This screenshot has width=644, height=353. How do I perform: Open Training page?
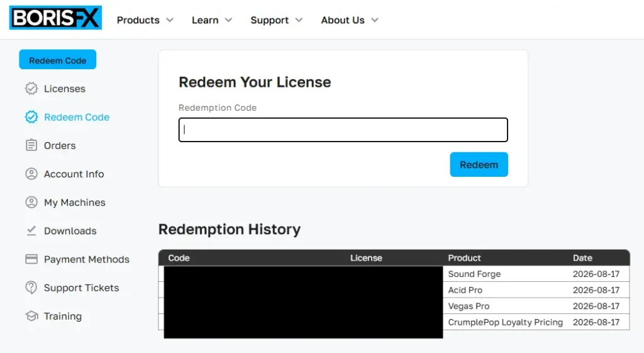[x=62, y=317]
